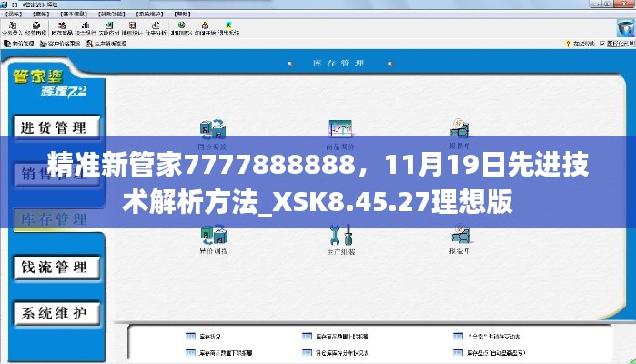The image size is (636, 364).
Task: Open the 变价调拨 icon in the bottom row
Action: point(213,238)
